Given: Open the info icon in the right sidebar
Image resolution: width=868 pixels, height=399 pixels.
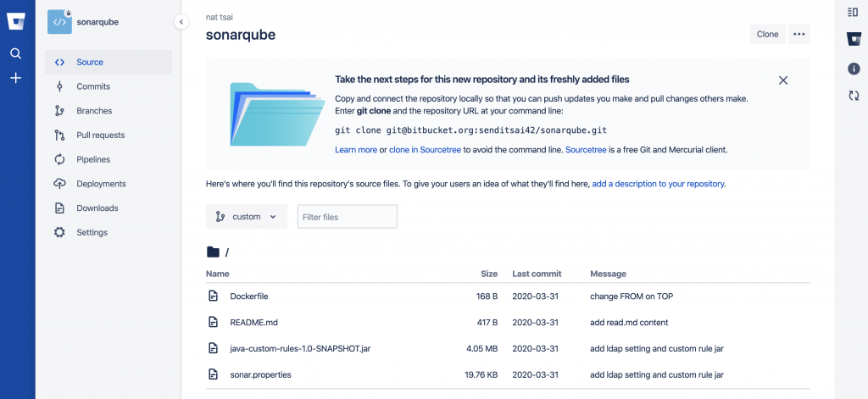Looking at the screenshot, I should click(x=854, y=69).
